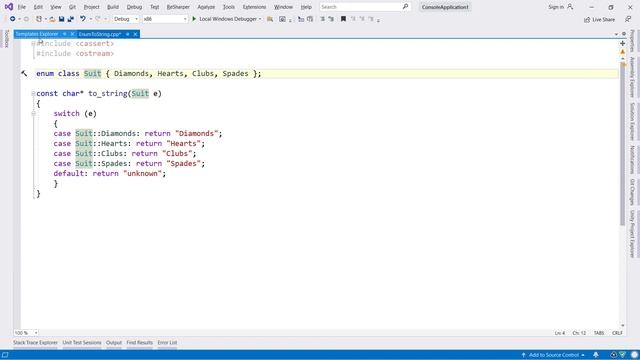Click the status bar task window icon
640x360 pixels.
pos(5,355)
